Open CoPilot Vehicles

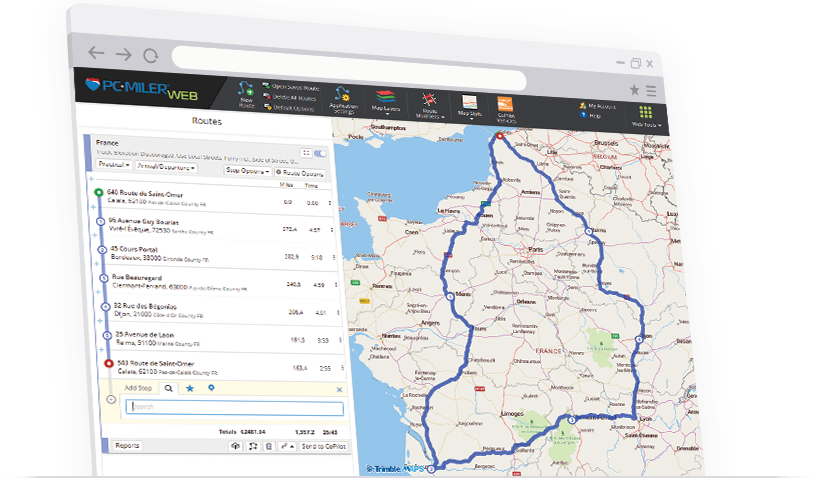tap(505, 110)
